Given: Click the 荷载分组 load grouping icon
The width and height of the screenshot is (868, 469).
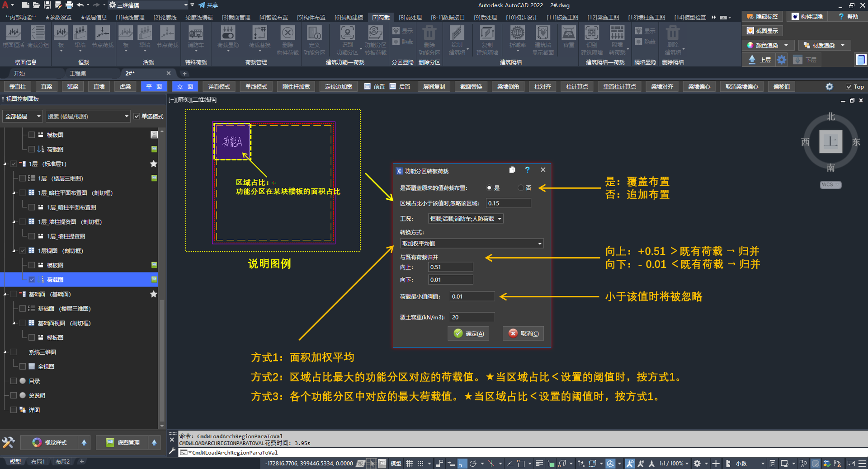Looking at the screenshot, I should (x=38, y=33).
